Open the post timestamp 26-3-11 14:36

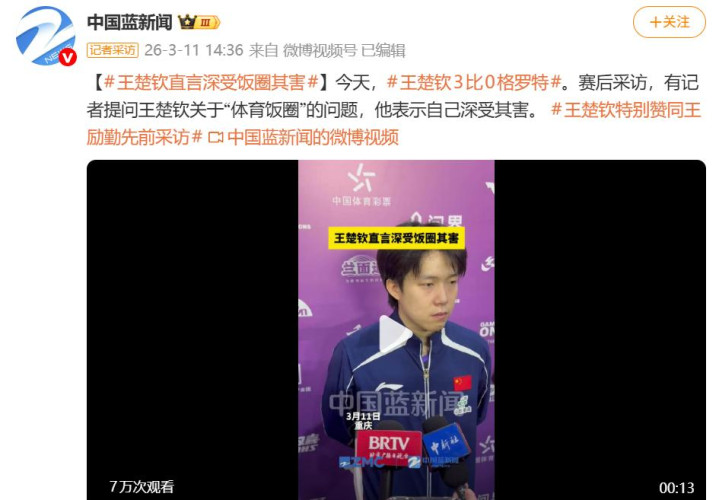click(194, 50)
